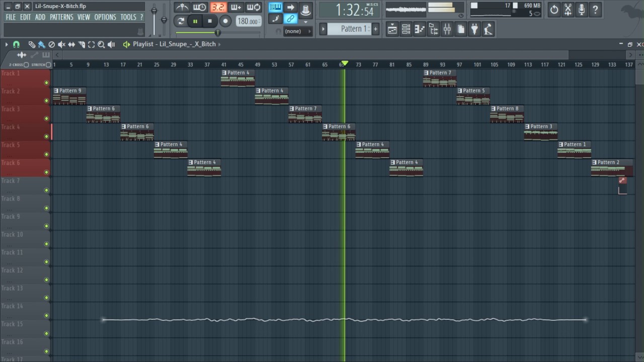
Task: Select the playlist Zoom tool
Action: click(101, 44)
